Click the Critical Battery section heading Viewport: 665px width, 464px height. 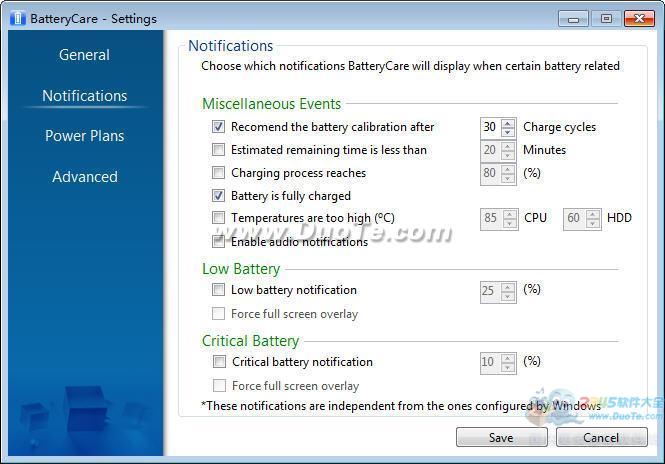click(250, 341)
